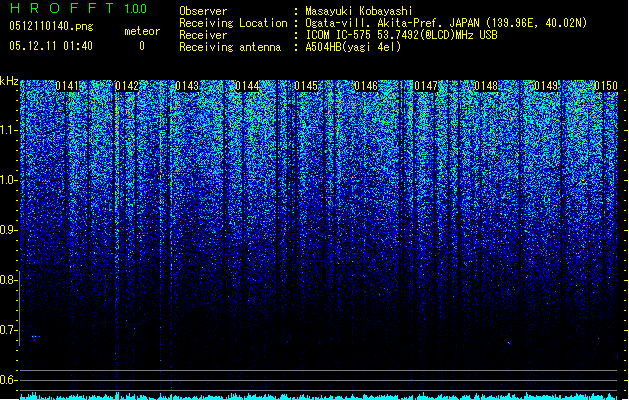Click the Observer label
Viewport: 629px width, 400px height.
click(203, 11)
